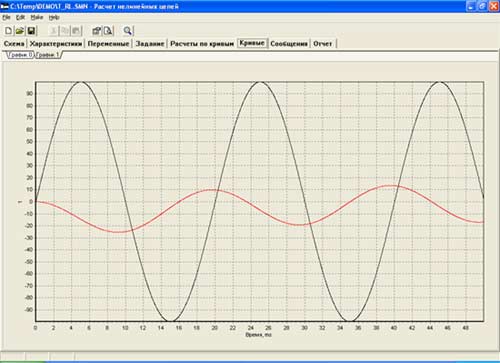Click the 90 label on vertical axis
This screenshot has width=500, height=363.
(30, 94)
